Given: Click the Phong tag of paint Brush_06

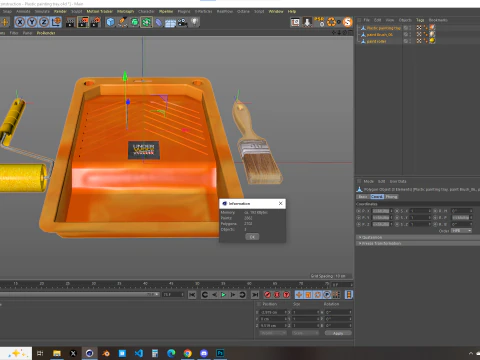Looking at the screenshot, I should click(426, 34).
